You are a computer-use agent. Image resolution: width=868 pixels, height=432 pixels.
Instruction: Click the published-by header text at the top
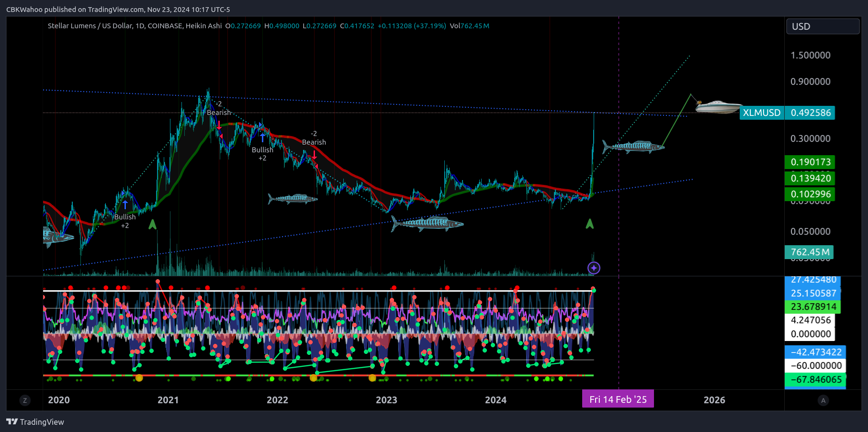118,10
